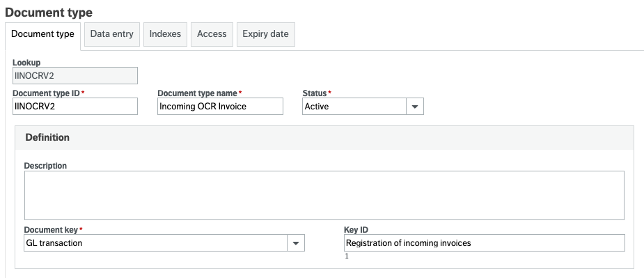Image resolution: width=644 pixels, height=278 pixels.
Task: Focus the Key ID input field
Action: click(x=485, y=243)
